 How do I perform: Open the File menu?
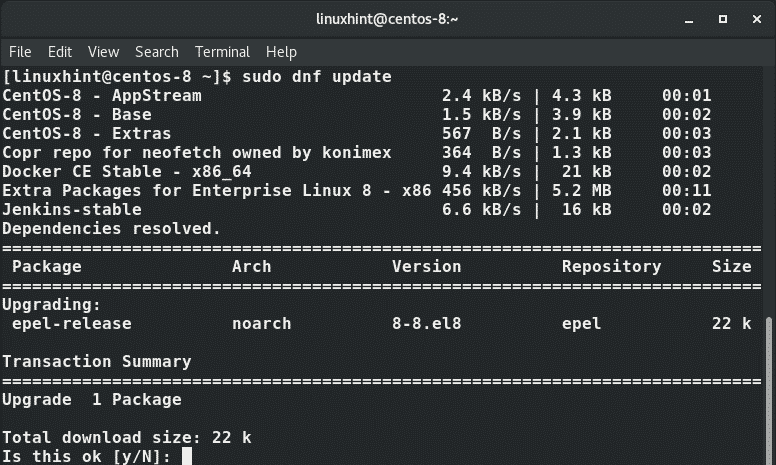tap(20, 52)
